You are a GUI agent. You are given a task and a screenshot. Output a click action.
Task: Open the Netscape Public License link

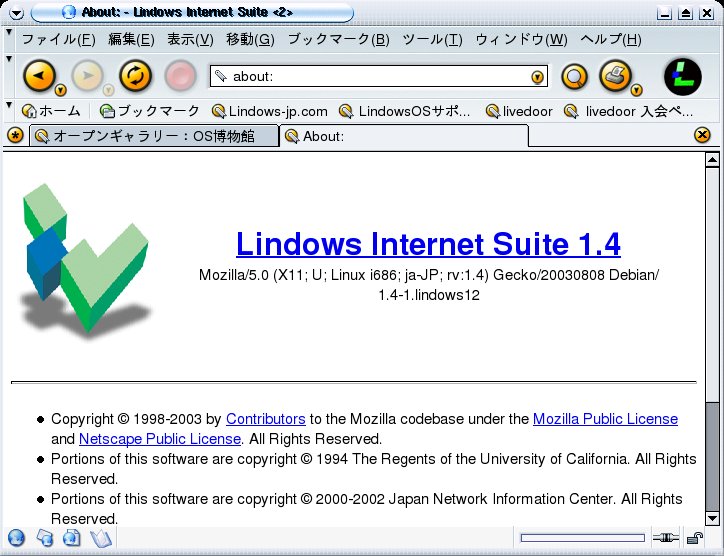click(160, 439)
